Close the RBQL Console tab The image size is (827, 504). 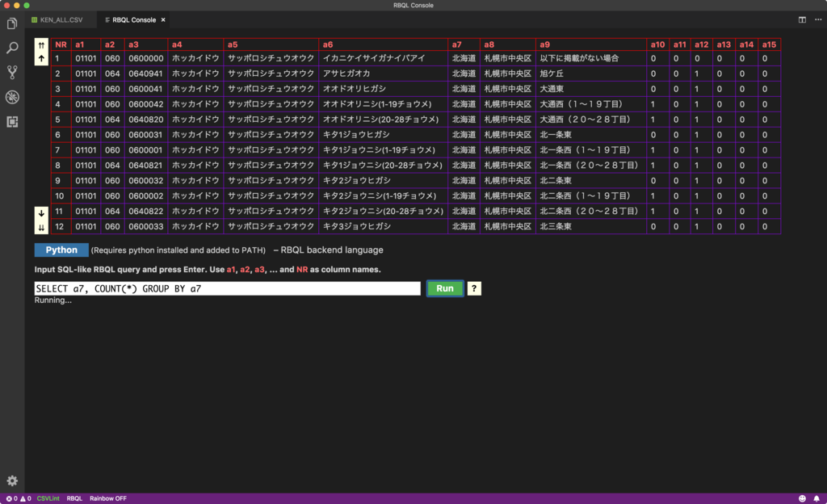163,19
